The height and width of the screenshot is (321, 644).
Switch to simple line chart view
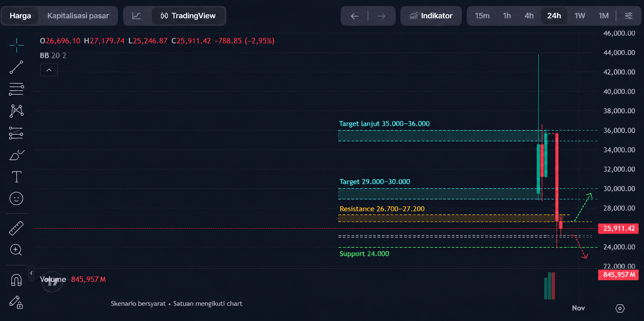pos(137,16)
